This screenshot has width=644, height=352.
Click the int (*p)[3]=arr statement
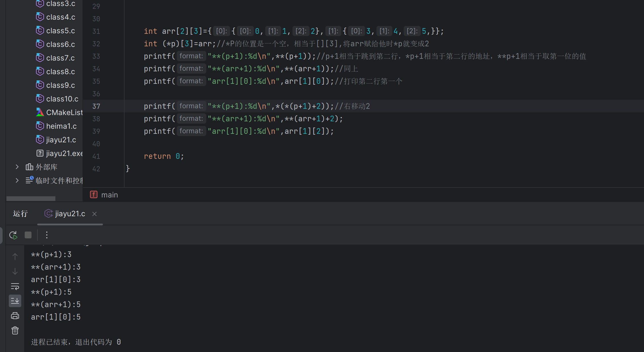[x=180, y=44]
